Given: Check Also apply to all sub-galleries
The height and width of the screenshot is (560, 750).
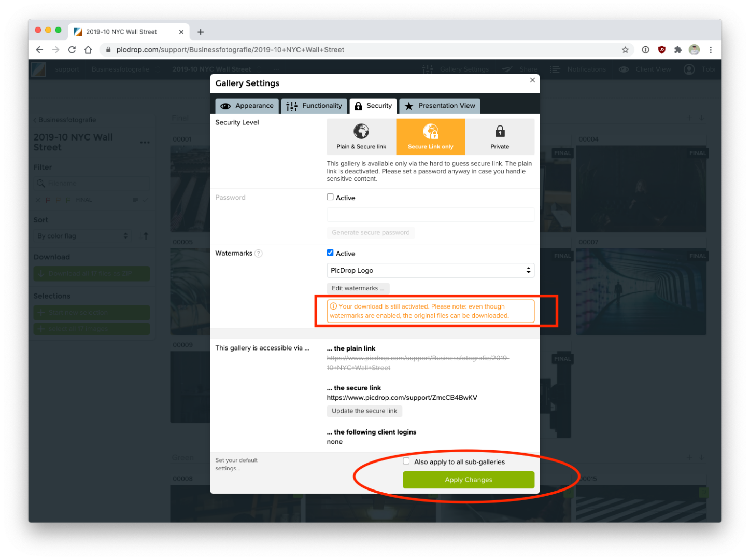Looking at the screenshot, I should point(406,461).
